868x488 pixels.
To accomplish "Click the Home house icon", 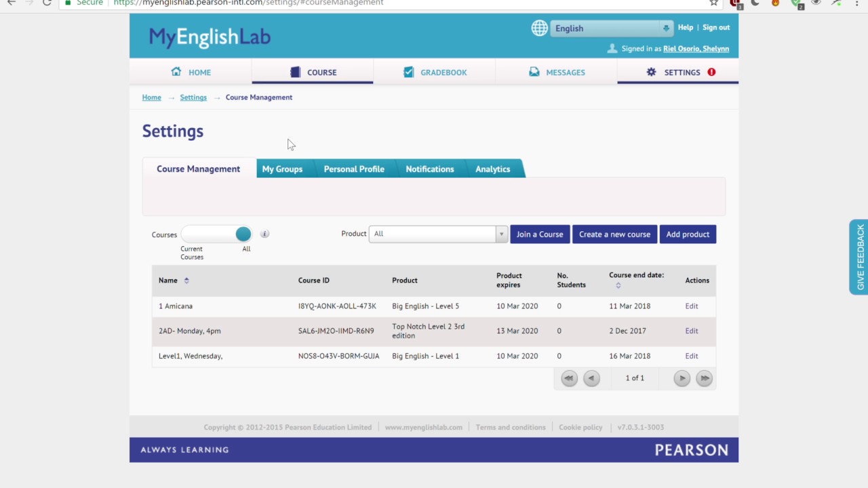I will tap(176, 72).
